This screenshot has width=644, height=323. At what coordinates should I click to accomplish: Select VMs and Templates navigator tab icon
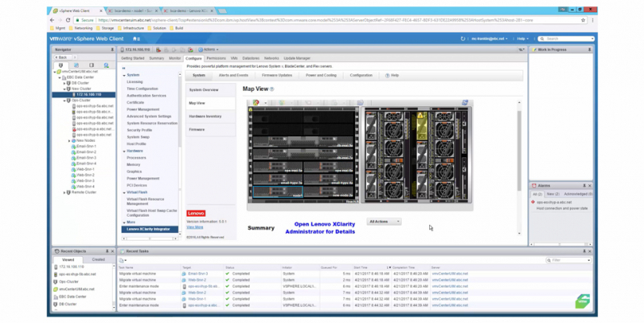point(76,65)
